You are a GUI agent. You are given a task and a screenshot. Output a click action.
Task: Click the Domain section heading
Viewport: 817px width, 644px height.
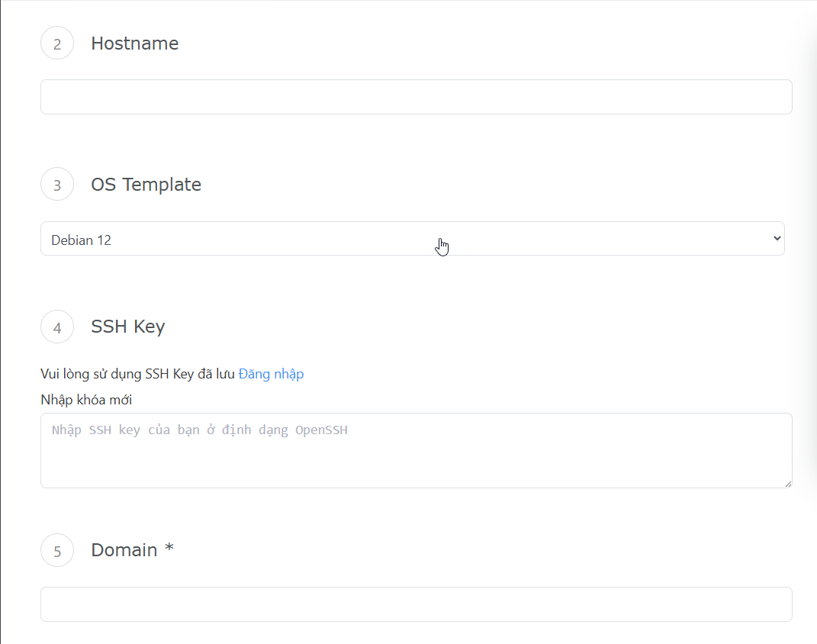tap(124, 550)
